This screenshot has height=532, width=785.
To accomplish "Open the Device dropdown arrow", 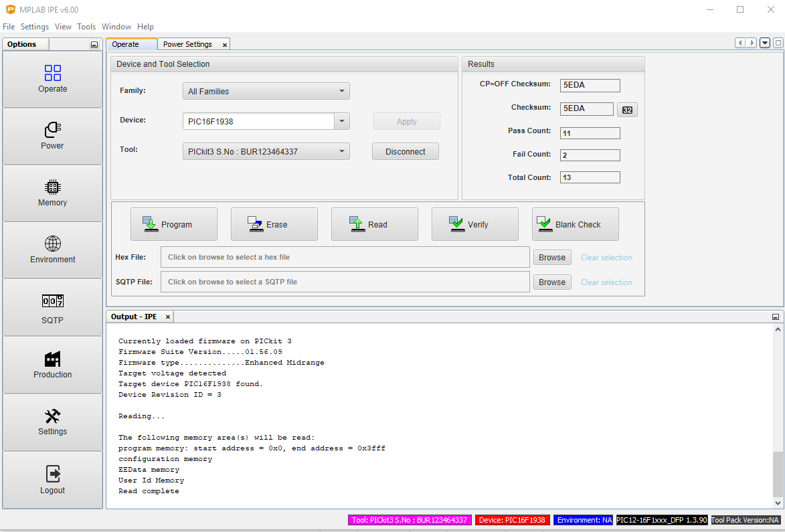I will point(342,121).
